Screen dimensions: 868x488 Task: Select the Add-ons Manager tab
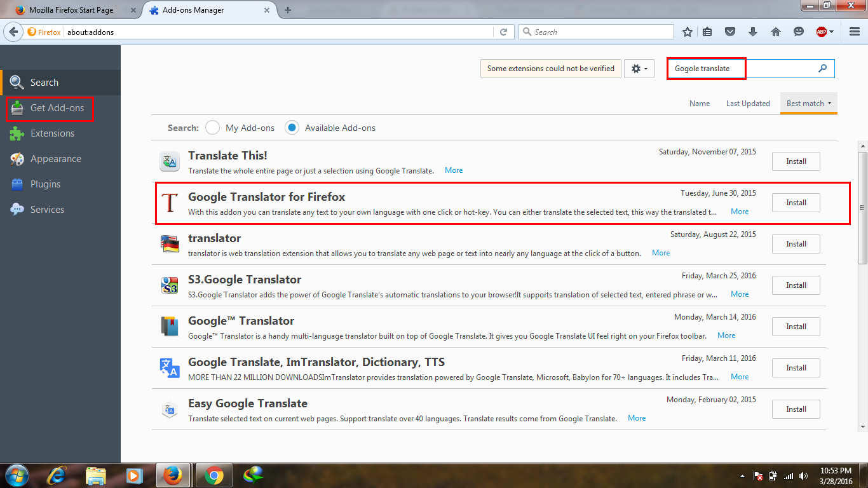210,10
